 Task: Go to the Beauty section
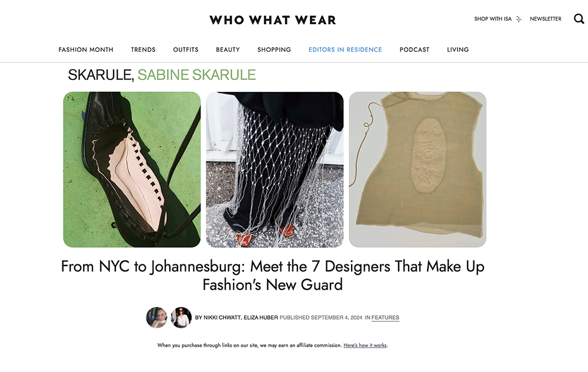coord(228,49)
